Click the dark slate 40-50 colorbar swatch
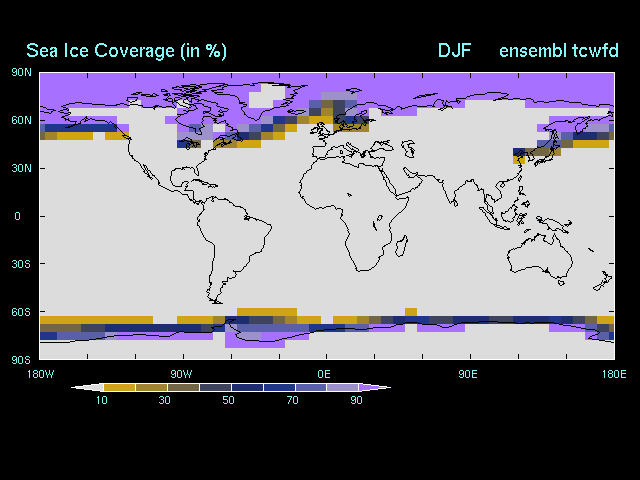 point(215,387)
